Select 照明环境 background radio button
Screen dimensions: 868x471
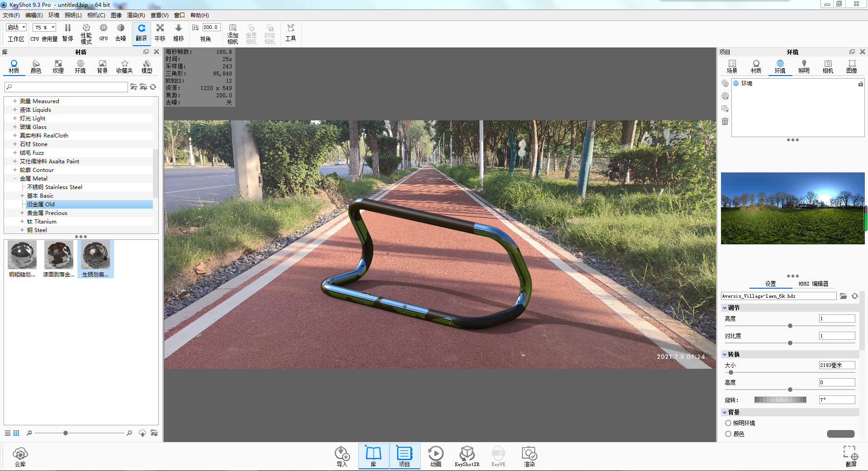point(728,423)
